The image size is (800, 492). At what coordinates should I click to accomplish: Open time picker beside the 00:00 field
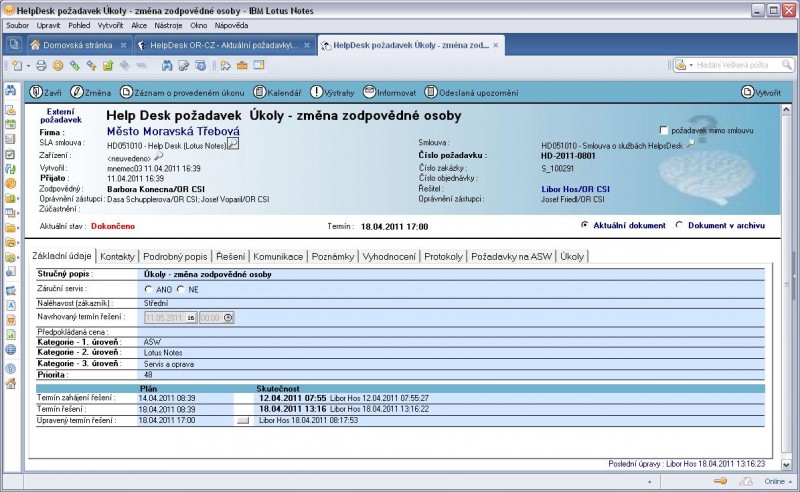point(228,317)
